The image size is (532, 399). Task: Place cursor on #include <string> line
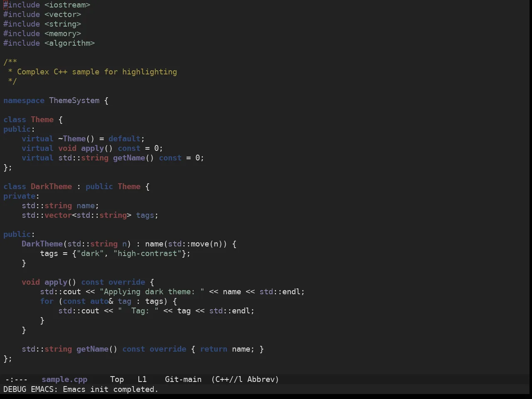42,24
